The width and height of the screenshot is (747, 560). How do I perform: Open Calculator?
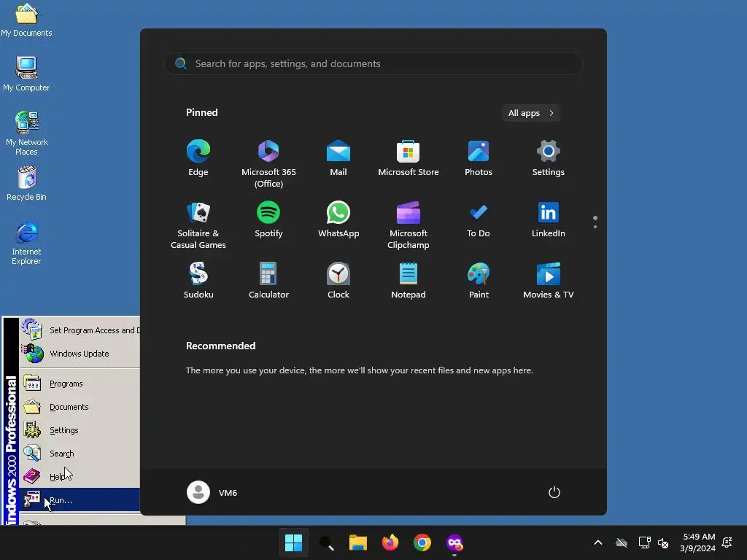tap(268, 281)
